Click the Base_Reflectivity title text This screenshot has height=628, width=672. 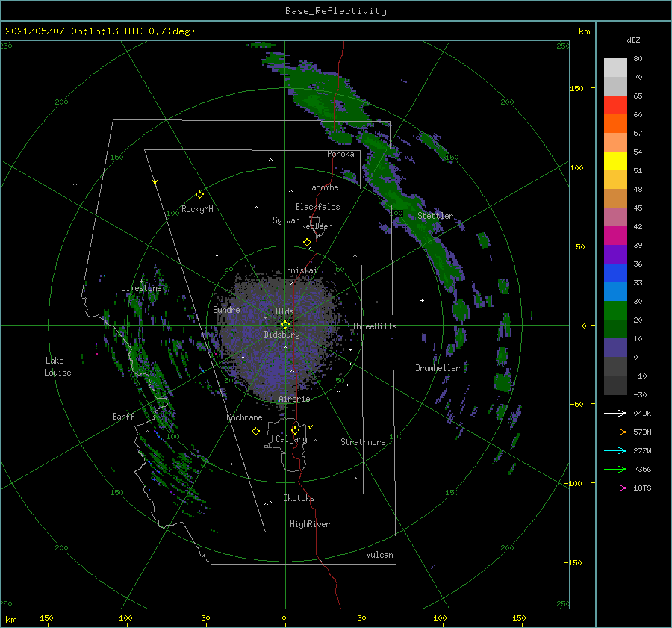coord(336,11)
